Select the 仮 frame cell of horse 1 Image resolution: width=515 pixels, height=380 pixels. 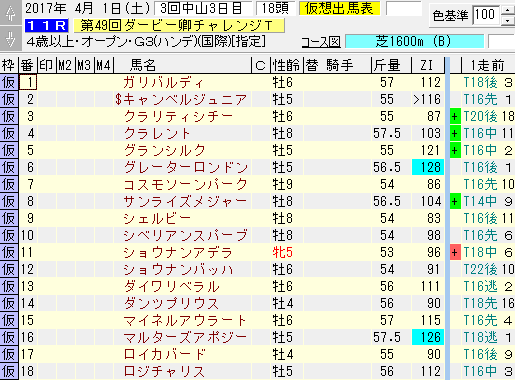9,82
